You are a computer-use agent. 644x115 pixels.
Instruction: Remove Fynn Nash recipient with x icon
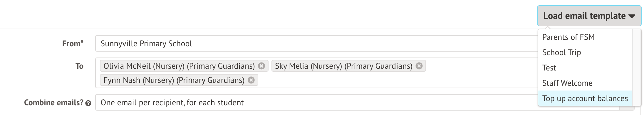[251, 80]
